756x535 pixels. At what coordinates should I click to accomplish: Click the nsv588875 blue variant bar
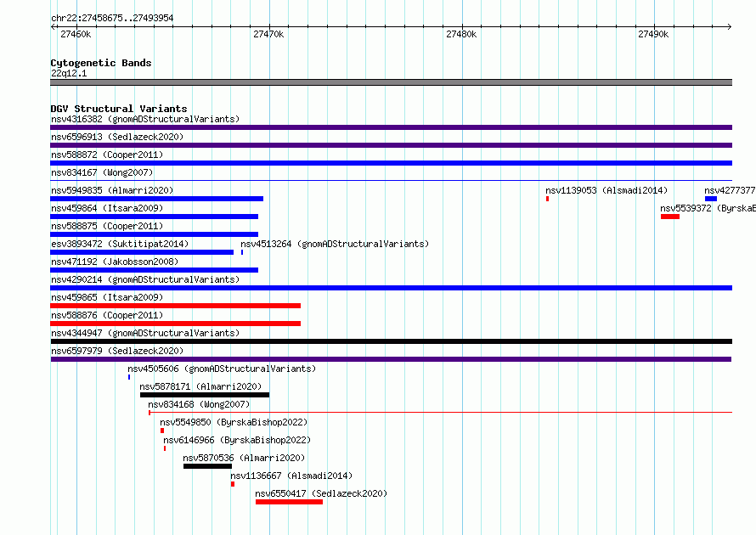coord(155,234)
